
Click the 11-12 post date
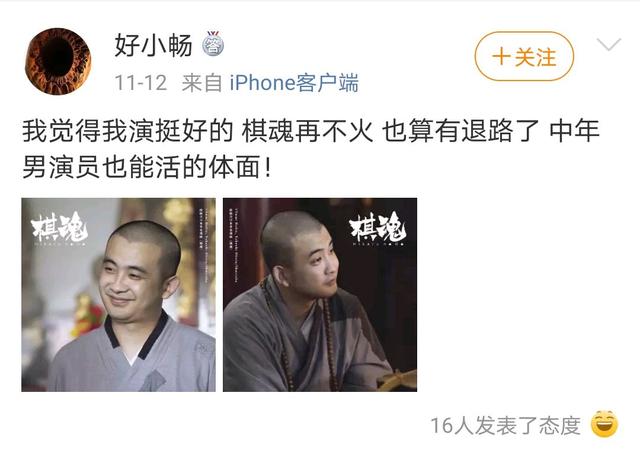click(141, 83)
